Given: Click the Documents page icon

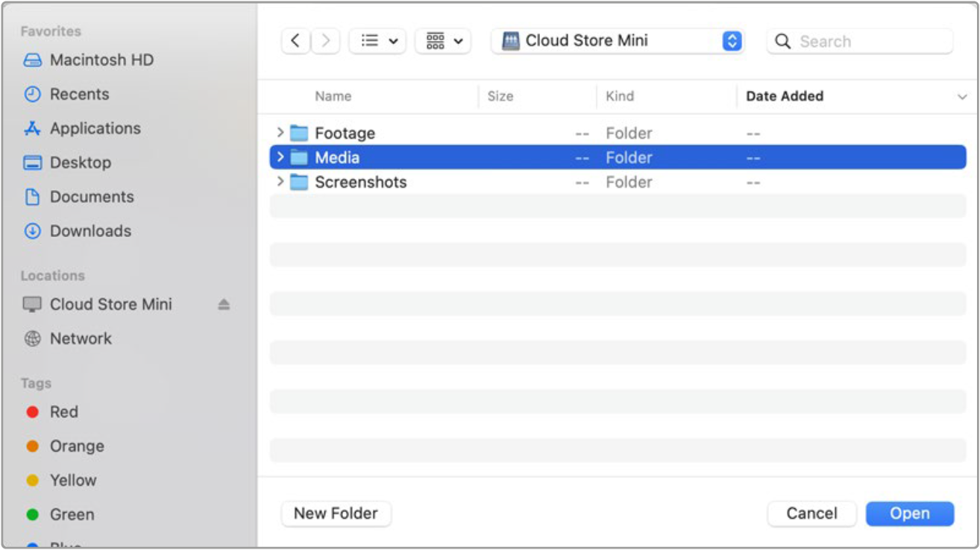Looking at the screenshot, I should coord(32,197).
